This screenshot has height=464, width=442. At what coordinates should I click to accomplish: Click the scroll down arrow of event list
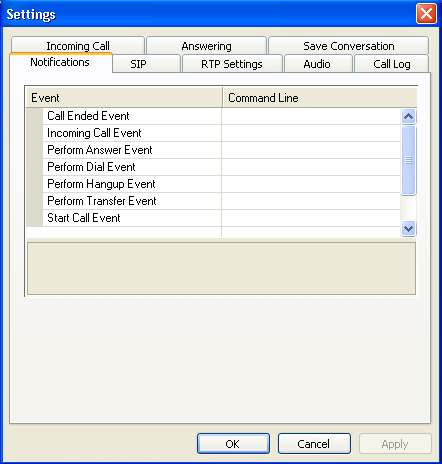(408, 228)
